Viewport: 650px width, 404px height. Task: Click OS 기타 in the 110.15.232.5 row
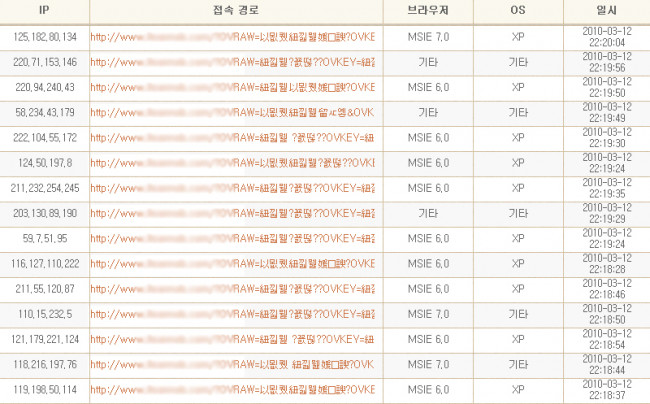[x=518, y=314]
